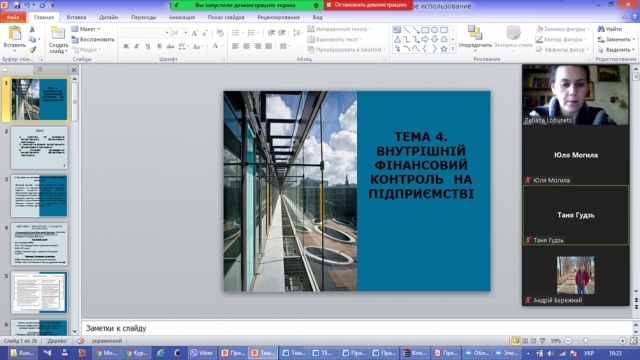Click the Cut scissors icon
The image size is (640, 360).
pos(32,29)
